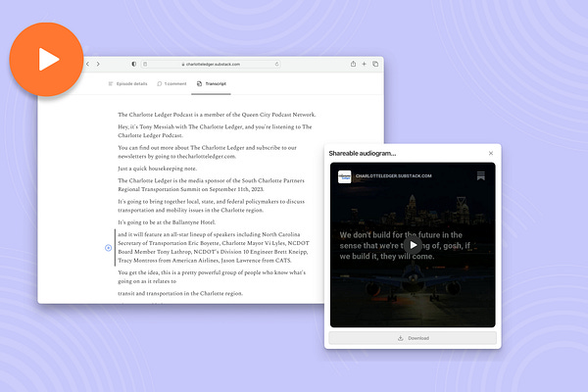This screenshot has height=392, width=588.
Task: Reload the page using the refresh icon
Action: click(276, 64)
